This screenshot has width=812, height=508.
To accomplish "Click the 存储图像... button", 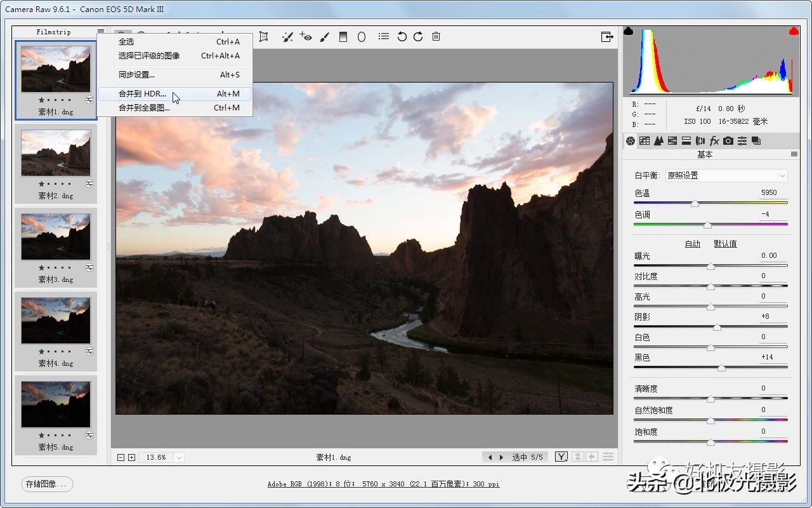I will 47,484.
